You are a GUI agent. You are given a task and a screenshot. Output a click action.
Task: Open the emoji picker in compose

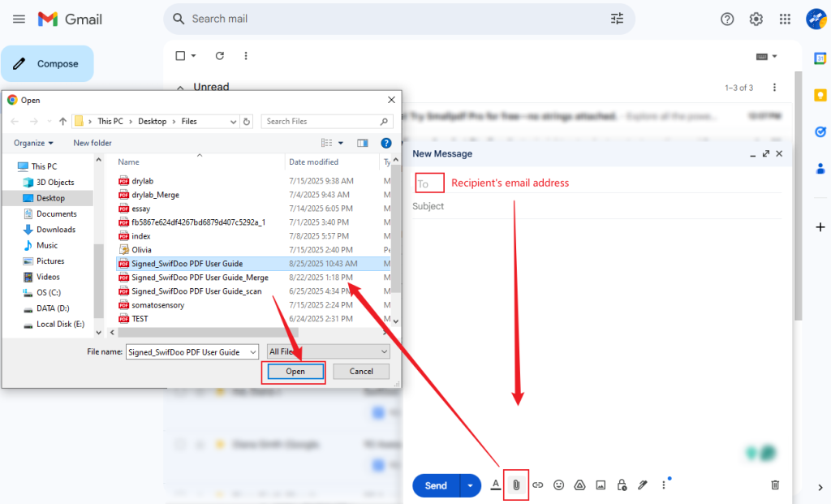point(558,485)
